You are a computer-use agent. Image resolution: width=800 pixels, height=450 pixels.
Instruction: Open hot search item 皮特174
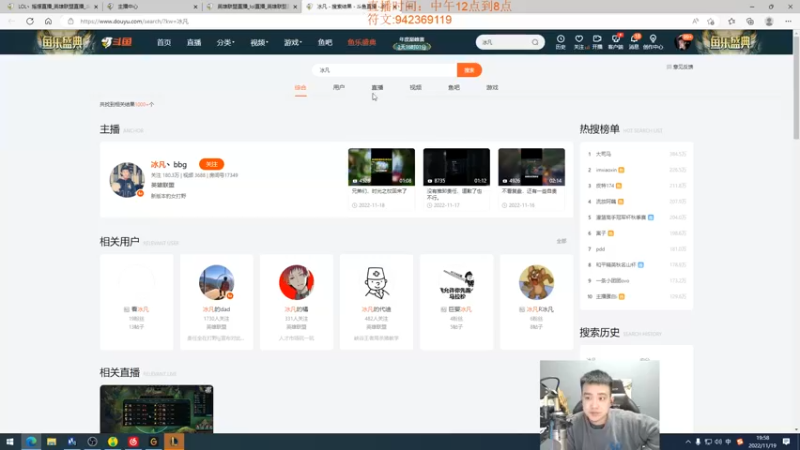[x=605, y=186]
